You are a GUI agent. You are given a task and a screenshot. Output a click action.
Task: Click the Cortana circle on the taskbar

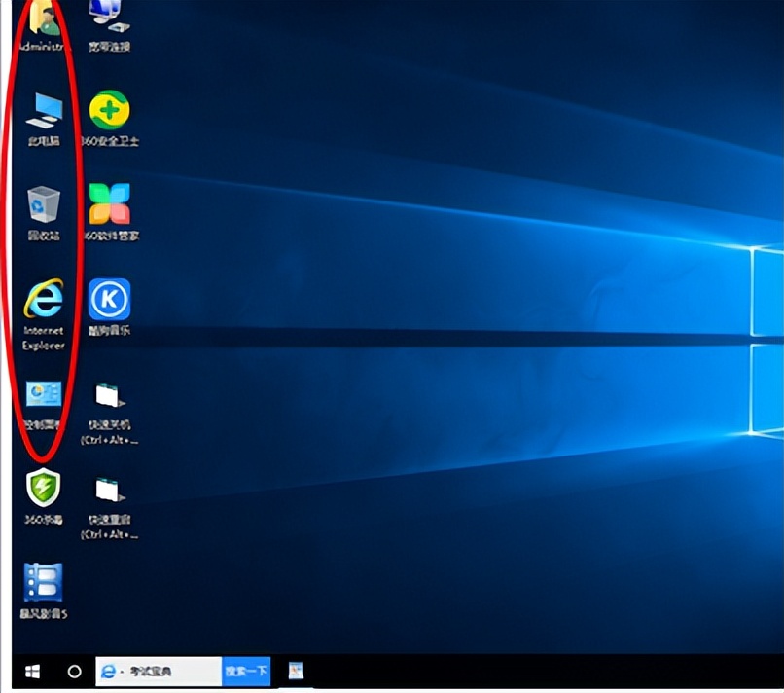pyautogui.click(x=74, y=671)
